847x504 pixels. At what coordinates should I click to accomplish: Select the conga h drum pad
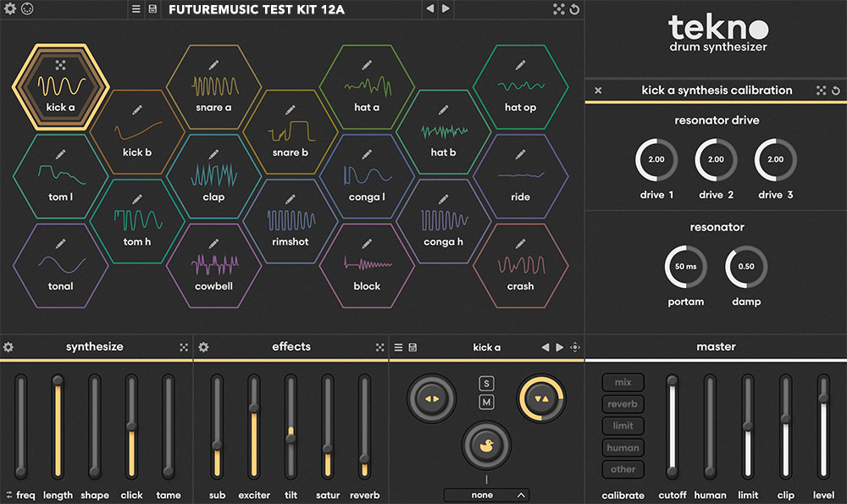coord(444,221)
